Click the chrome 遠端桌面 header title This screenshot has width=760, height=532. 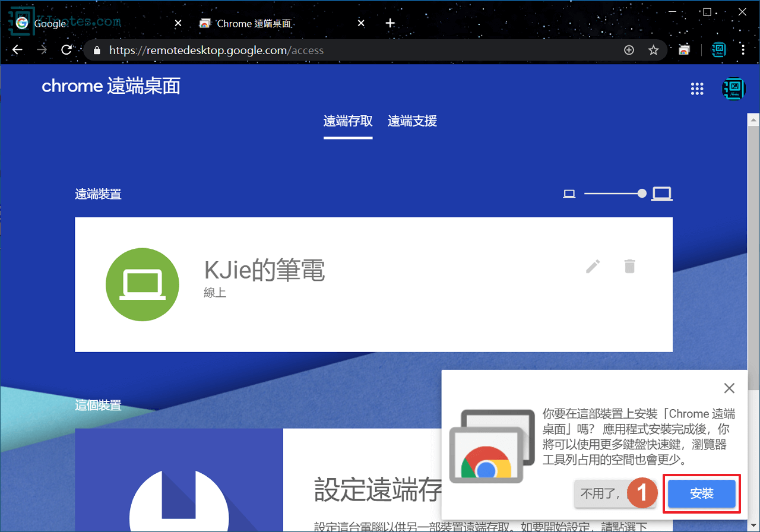tap(111, 86)
